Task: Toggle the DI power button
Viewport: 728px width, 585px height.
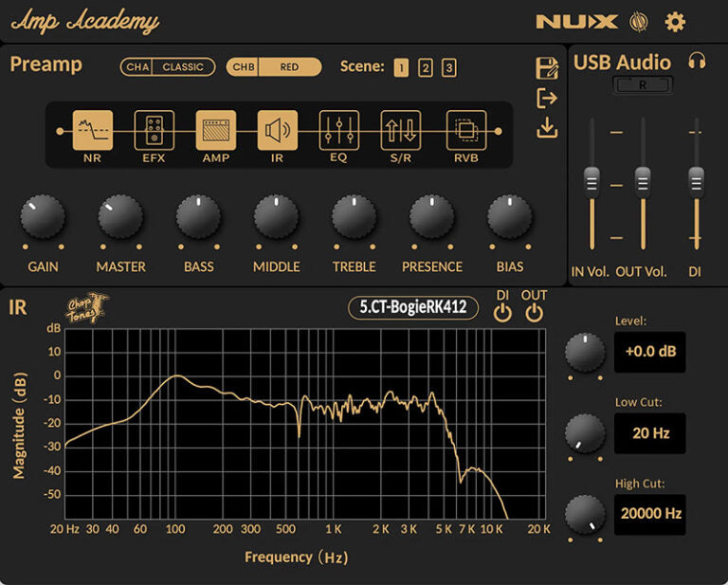Action: click(x=502, y=314)
